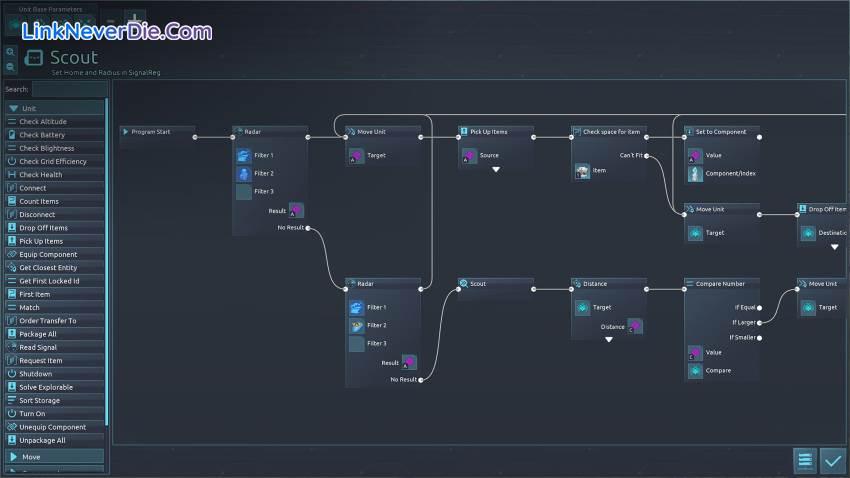Expand the Distance node's down arrow
The height and width of the screenshot is (478, 850).
pyautogui.click(x=608, y=340)
